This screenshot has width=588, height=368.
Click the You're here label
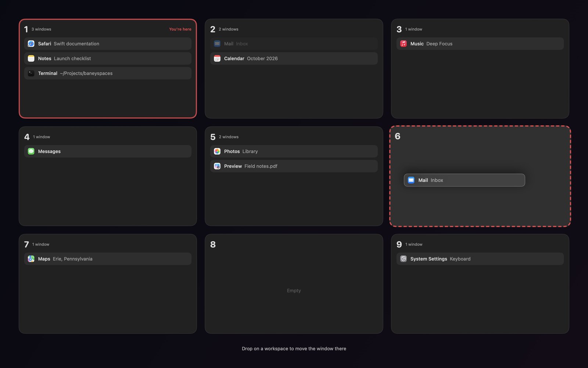[x=180, y=29]
